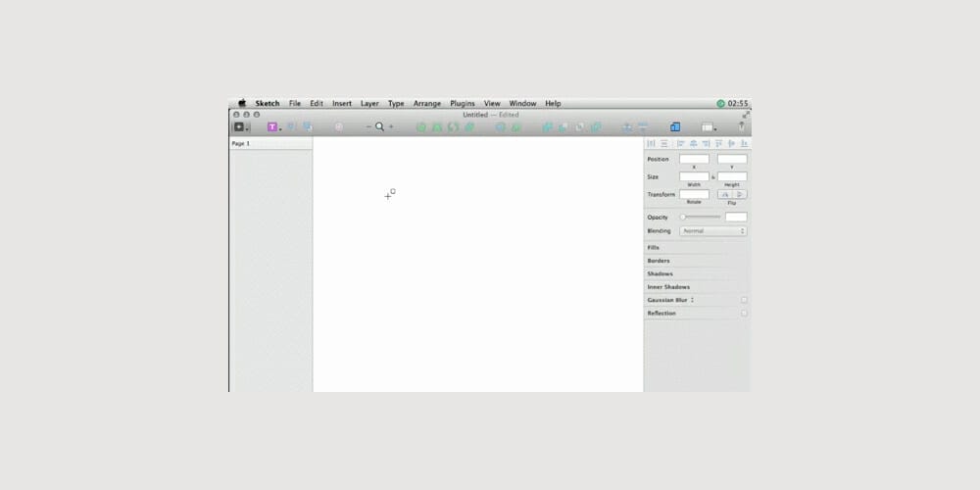980x490 pixels.
Task: Click the Transform Rotate input field
Action: (x=695, y=194)
